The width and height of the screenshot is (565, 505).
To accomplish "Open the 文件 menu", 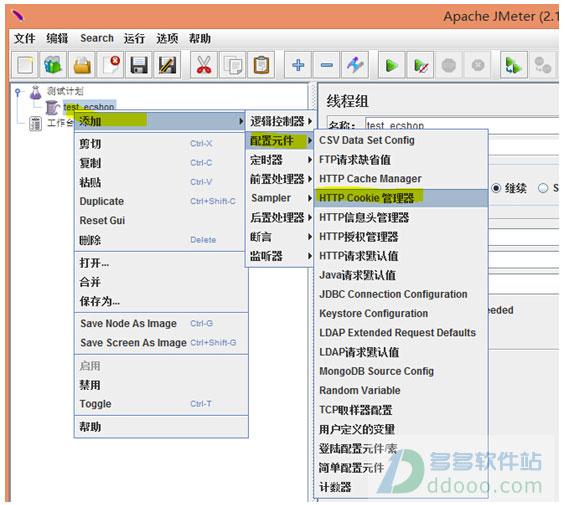I will (x=25, y=38).
